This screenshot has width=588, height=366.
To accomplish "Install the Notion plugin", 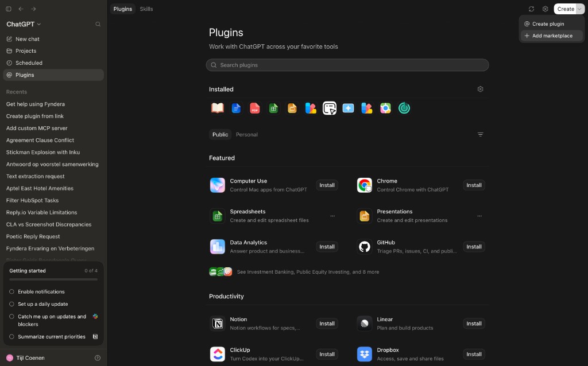I will click(x=327, y=324).
